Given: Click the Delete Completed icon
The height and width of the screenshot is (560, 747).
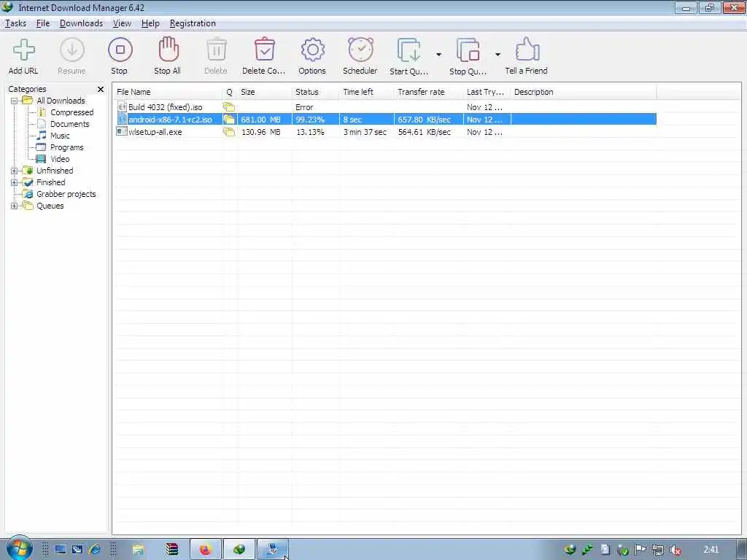Looking at the screenshot, I should (x=264, y=50).
